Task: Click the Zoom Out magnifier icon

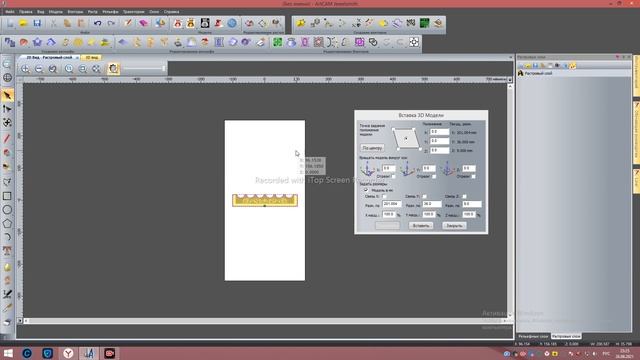Action: click(x=39, y=69)
